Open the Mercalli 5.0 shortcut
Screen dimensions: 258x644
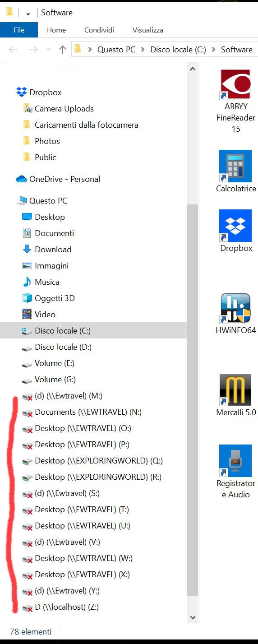(235, 395)
